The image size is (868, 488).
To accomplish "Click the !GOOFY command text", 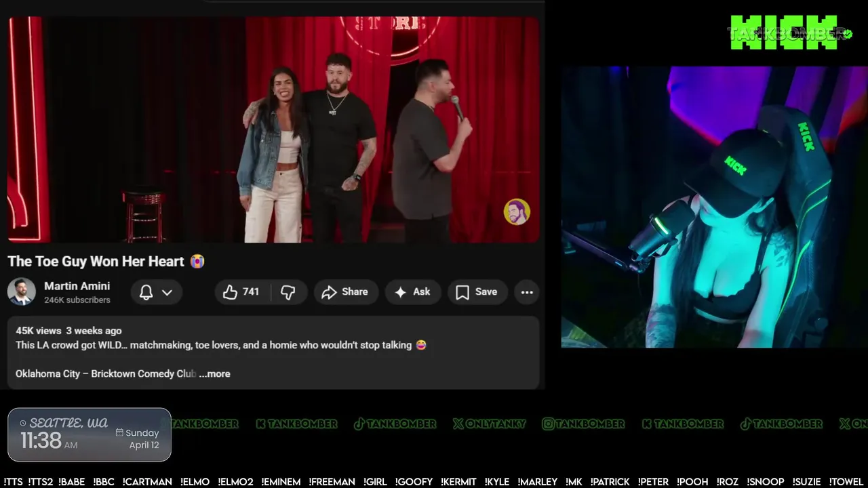I will tap(414, 482).
